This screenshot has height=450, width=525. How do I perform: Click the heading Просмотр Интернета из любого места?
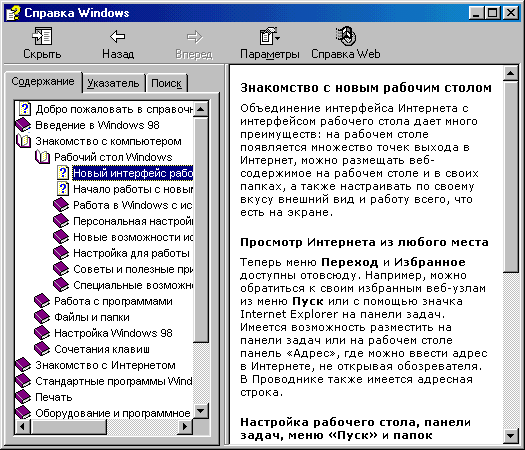coord(364,242)
